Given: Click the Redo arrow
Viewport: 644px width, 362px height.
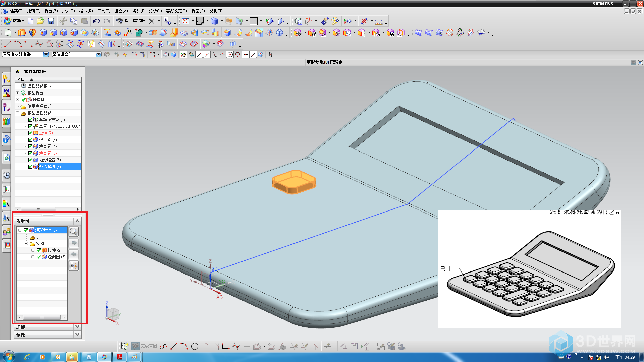Looking at the screenshot, I should pyautogui.click(x=107, y=21).
